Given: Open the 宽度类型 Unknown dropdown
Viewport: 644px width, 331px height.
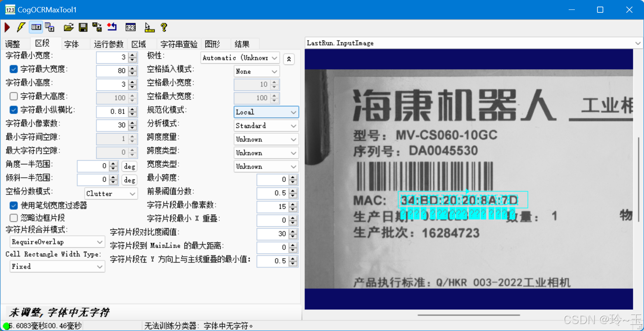Looking at the screenshot, I should tap(266, 166).
